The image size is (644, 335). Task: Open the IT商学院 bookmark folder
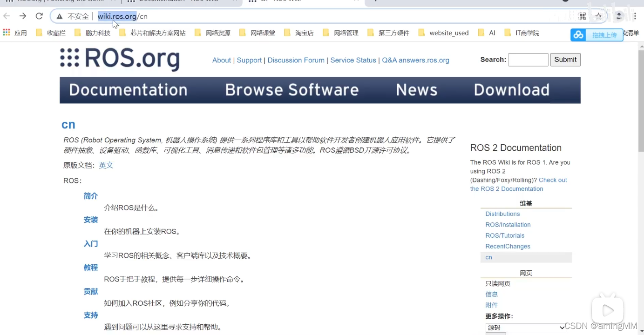(522, 33)
